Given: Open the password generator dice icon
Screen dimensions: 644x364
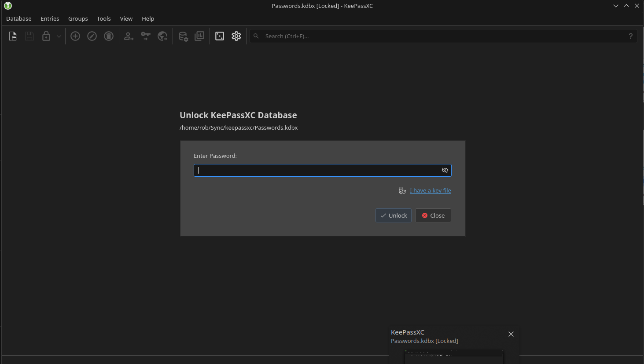Looking at the screenshot, I should click(x=220, y=36).
